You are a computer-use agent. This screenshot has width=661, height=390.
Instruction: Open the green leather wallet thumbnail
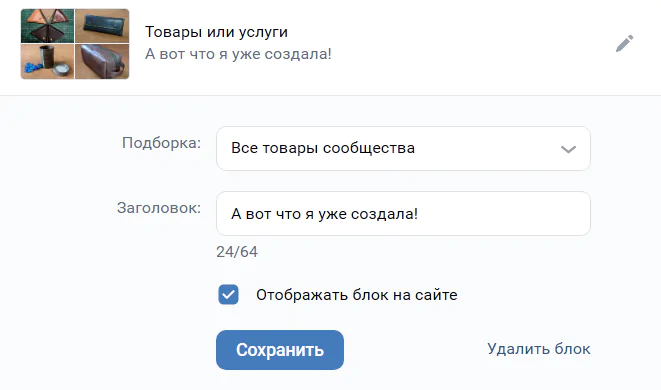point(102,26)
